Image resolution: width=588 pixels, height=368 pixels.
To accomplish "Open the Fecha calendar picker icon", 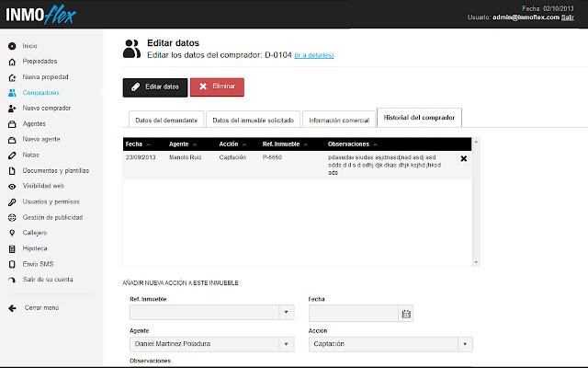I will pos(406,314).
